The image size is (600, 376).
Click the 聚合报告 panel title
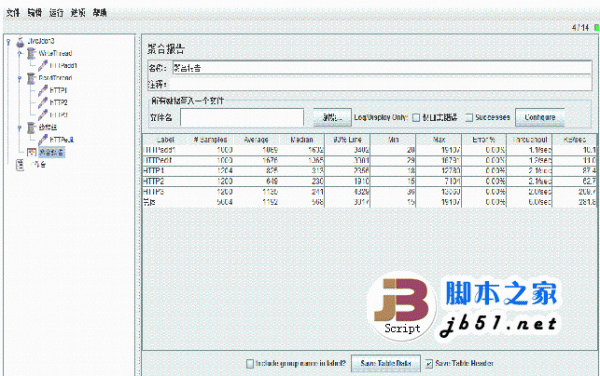click(x=166, y=49)
